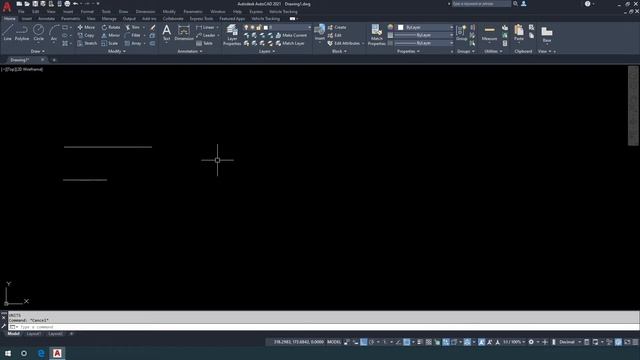Click the Base view tool
640x360 pixels.
pos(547,34)
